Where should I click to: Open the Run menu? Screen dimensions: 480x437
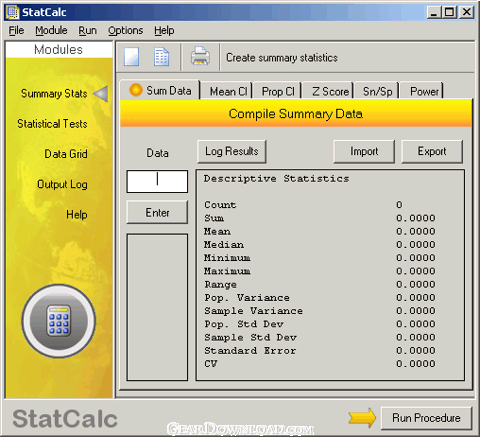tap(87, 31)
